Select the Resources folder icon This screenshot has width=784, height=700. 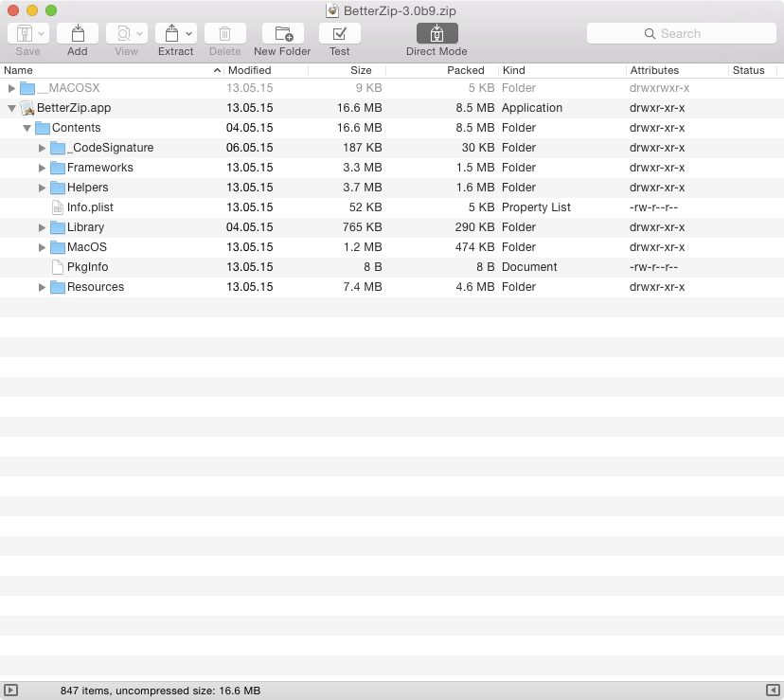pos(58,287)
